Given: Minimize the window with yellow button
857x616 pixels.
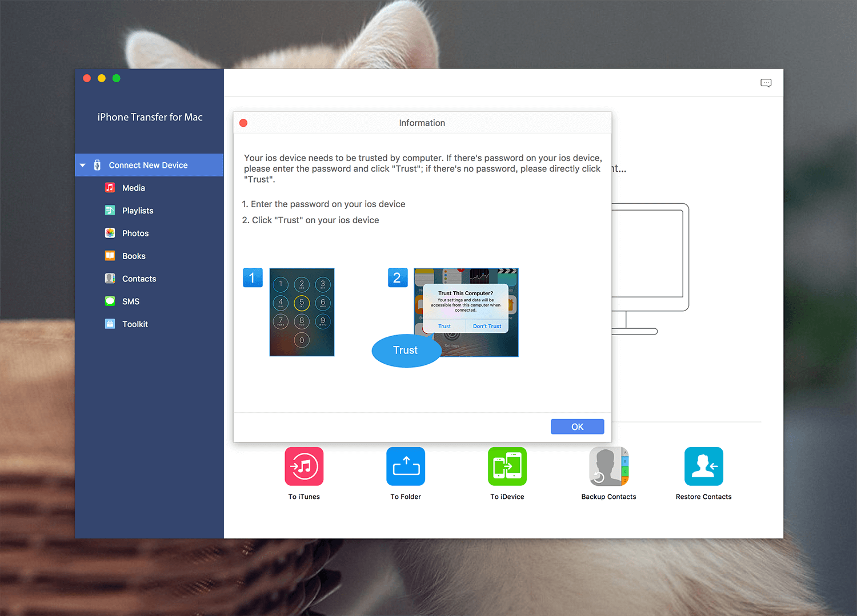Looking at the screenshot, I should [102, 78].
